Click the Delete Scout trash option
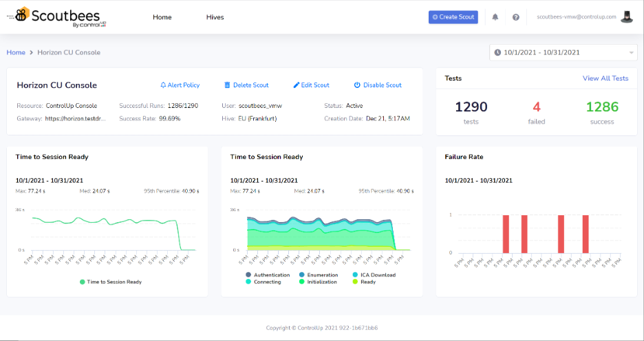Image resolution: width=644 pixels, height=341 pixels. (x=246, y=85)
